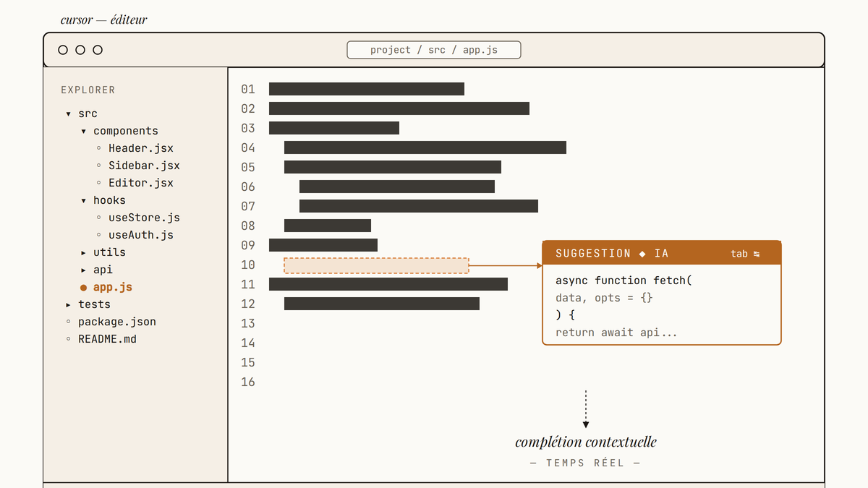This screenshot has width=868, height=488.
Task: Open README.md file
Action: (107, 339)
